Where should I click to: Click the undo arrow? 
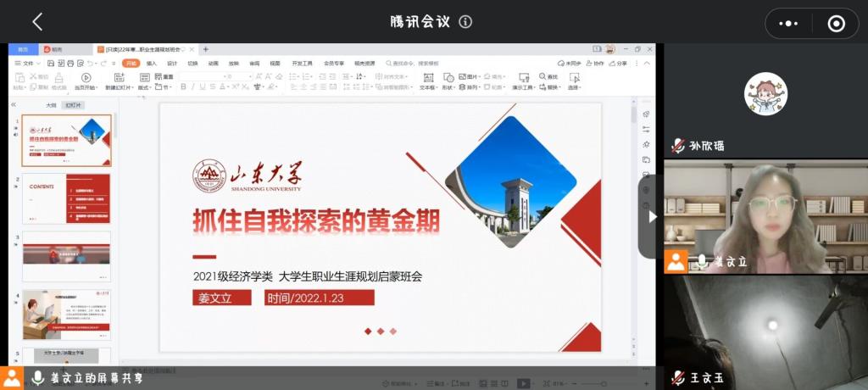coord(90,63)
